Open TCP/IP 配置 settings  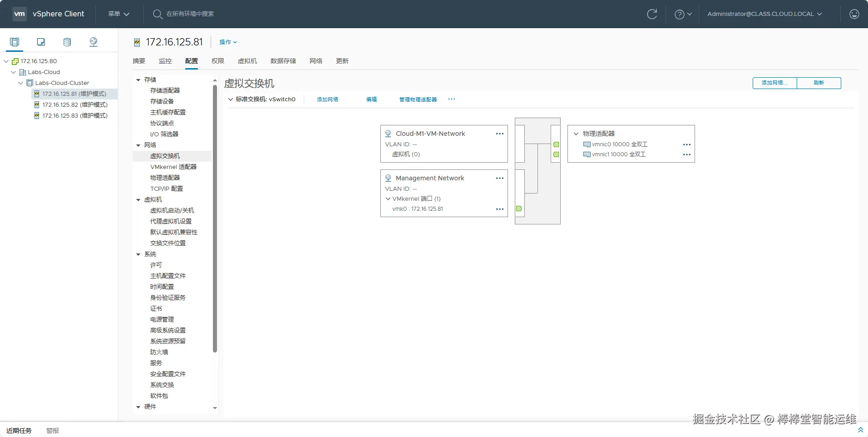coord(167,189)
